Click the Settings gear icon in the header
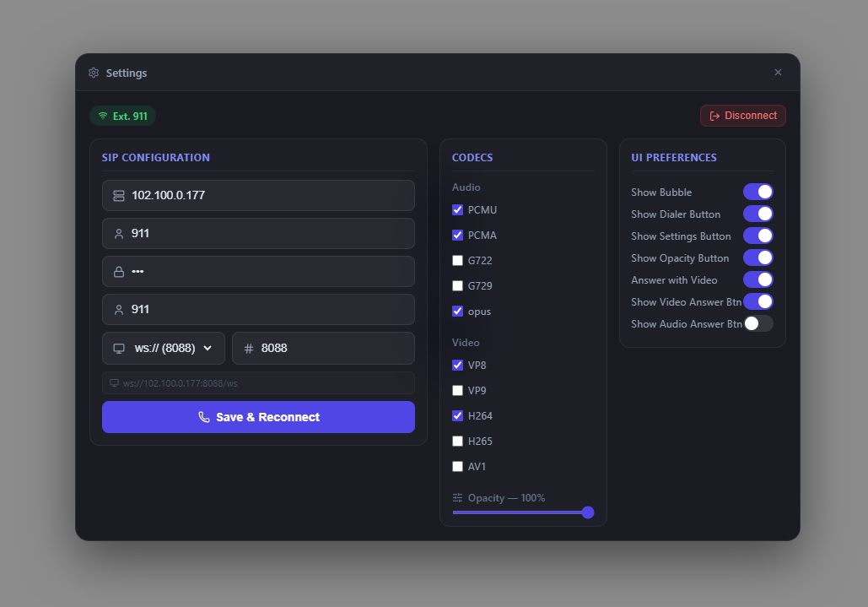 [x=94, y=73]
